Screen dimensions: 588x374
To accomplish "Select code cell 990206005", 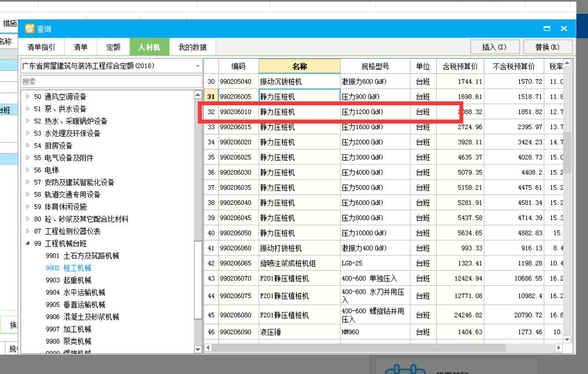I will (238, 96).
